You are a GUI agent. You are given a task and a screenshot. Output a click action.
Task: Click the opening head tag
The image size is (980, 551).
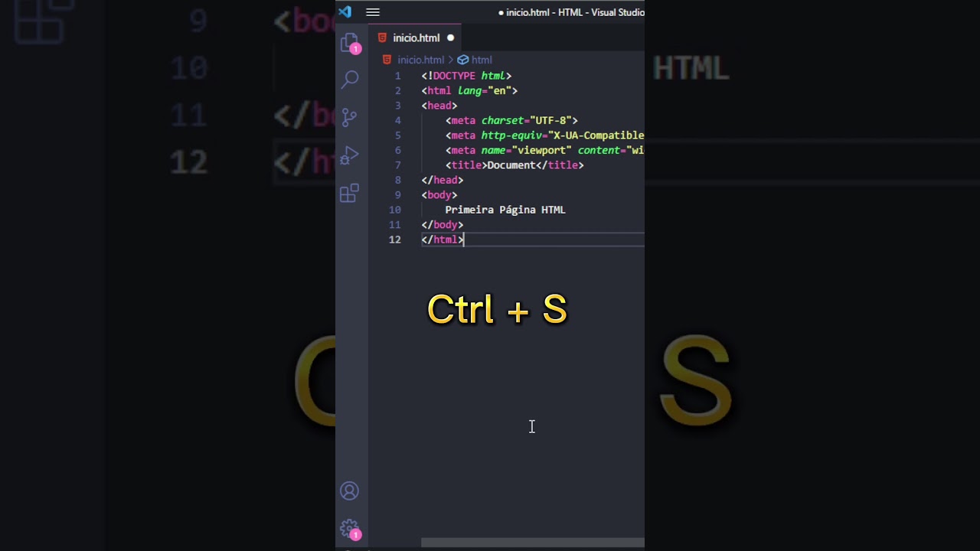(x=439, y=106)
